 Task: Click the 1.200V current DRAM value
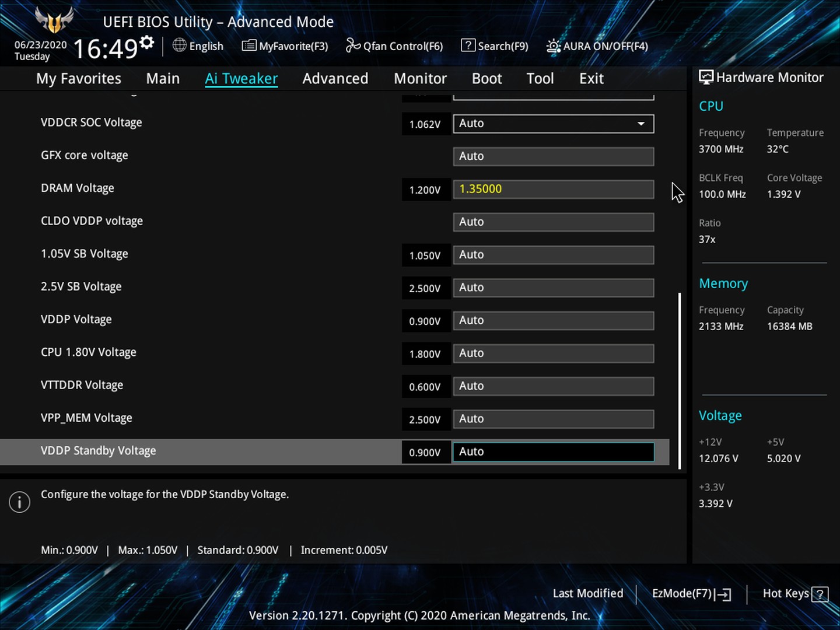pyautogui.click(x=425, y=190)
